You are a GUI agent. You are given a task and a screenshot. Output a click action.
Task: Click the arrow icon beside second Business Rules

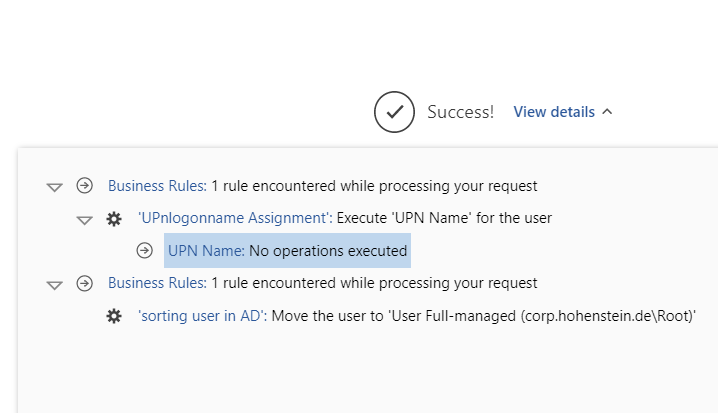tap(85, 284)
